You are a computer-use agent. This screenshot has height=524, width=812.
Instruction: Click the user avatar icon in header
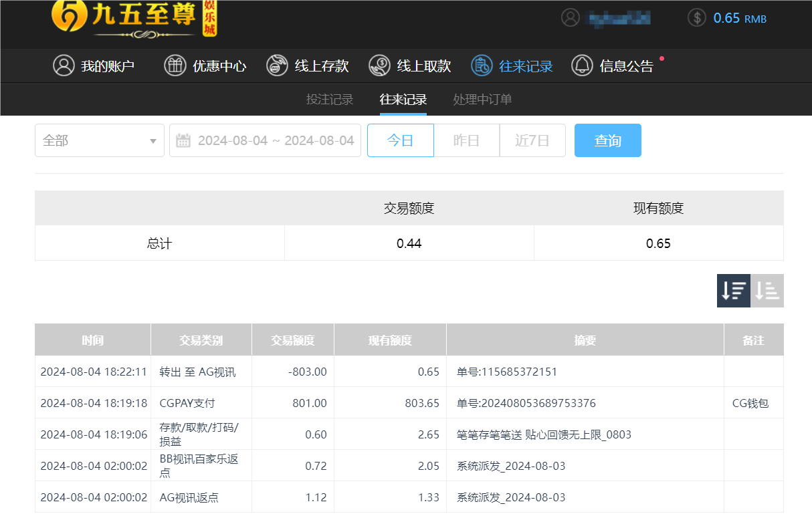pos(571,17)
